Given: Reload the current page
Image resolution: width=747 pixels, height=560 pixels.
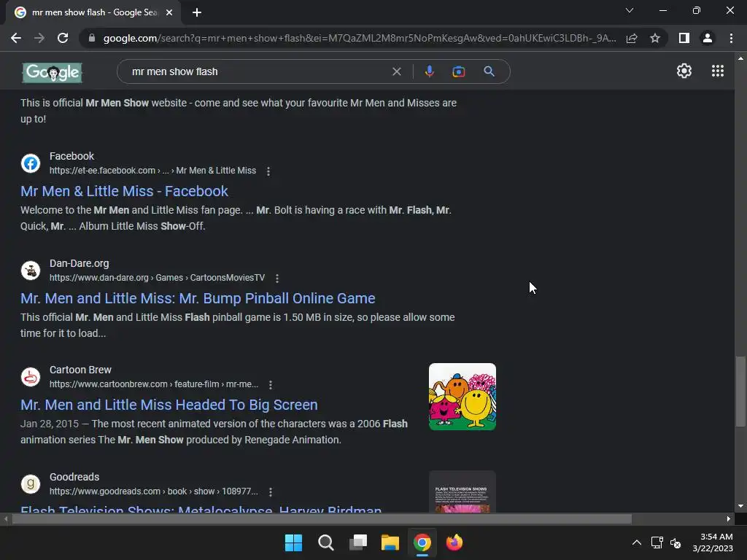Looking at the screenshot, I should tap(63, 38).
